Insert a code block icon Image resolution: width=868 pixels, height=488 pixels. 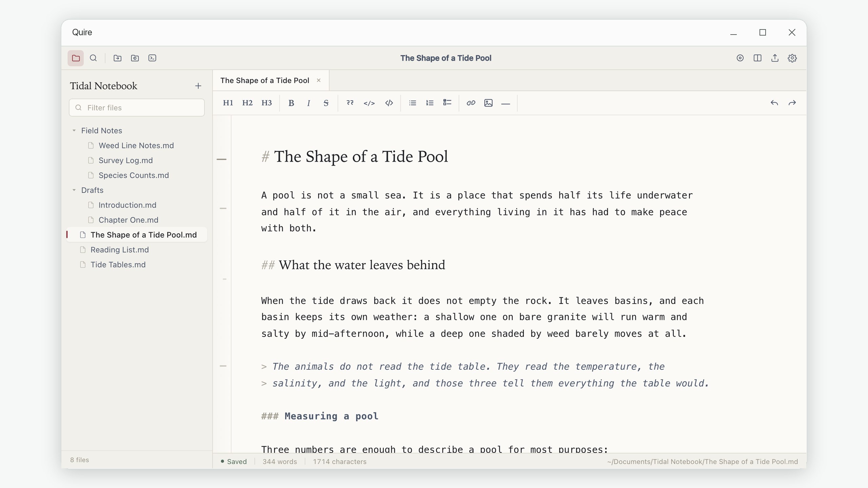pos(389,103)
